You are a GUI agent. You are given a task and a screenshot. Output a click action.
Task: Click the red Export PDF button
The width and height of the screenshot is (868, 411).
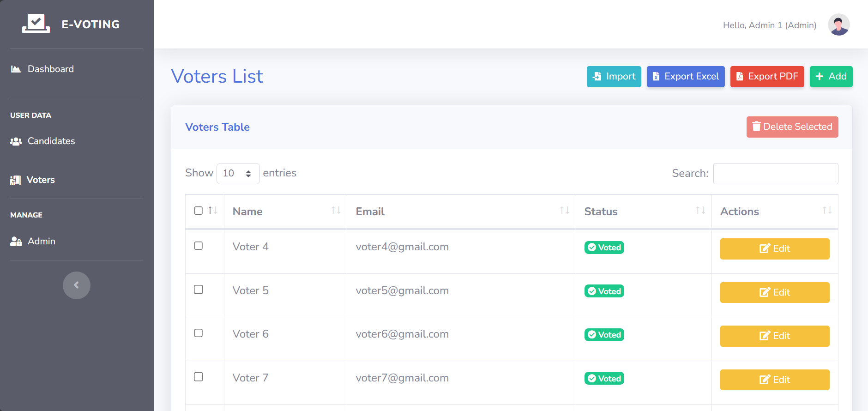[767, 77]
